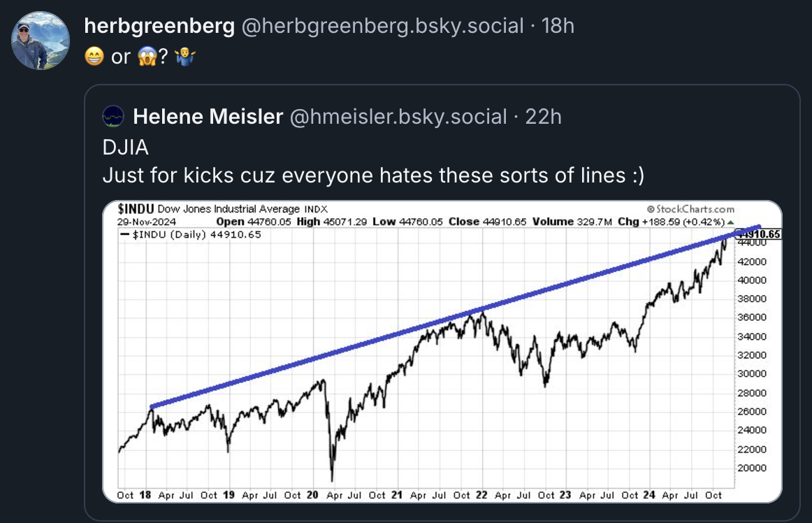
Task: Open the DJIA chart image
Action: tap(442, 352)
